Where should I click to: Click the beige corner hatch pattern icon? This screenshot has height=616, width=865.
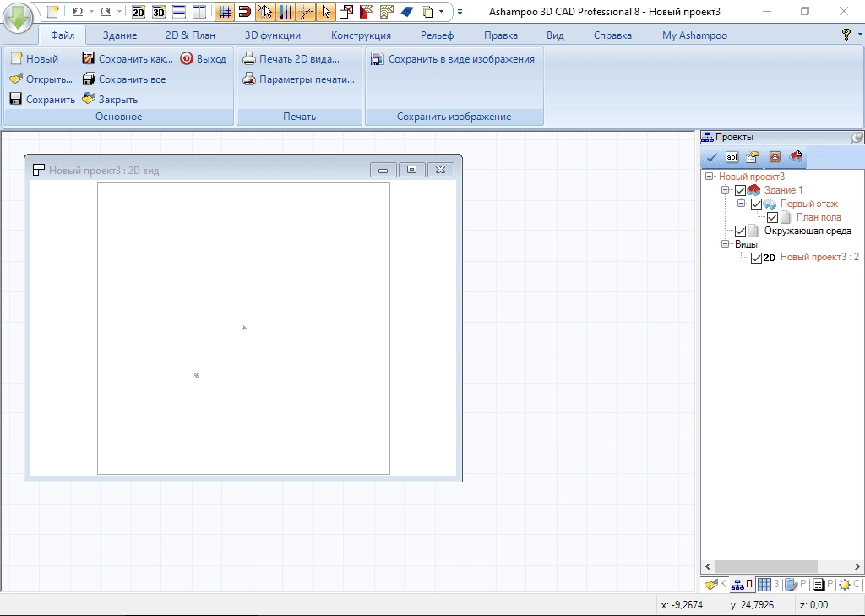click(387, 12)
